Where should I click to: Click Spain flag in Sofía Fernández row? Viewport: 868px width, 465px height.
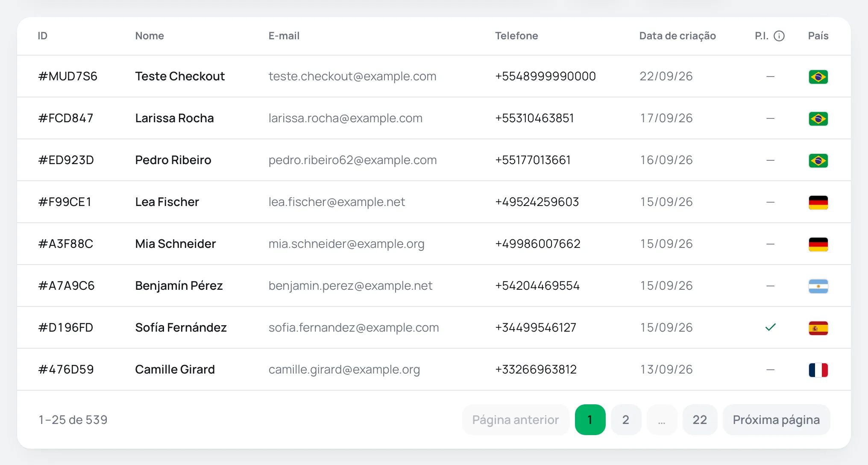[x=818, y=328]
